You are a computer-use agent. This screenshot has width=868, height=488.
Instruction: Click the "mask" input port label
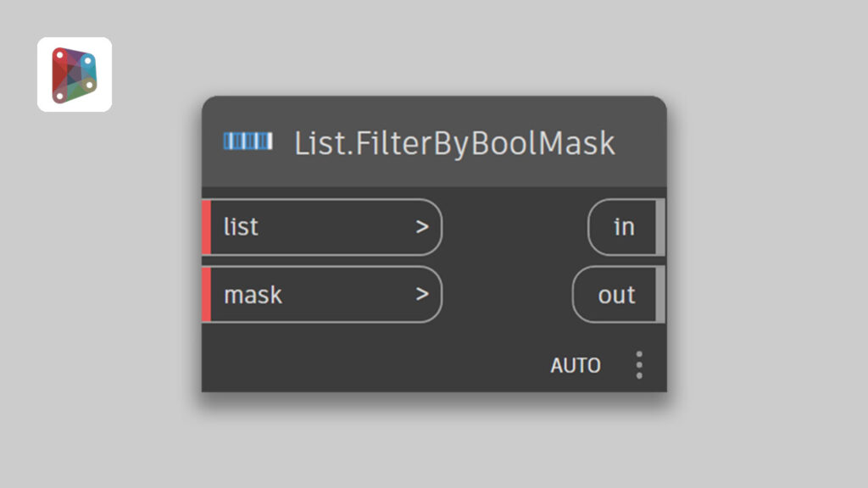(x=253, y=295)
